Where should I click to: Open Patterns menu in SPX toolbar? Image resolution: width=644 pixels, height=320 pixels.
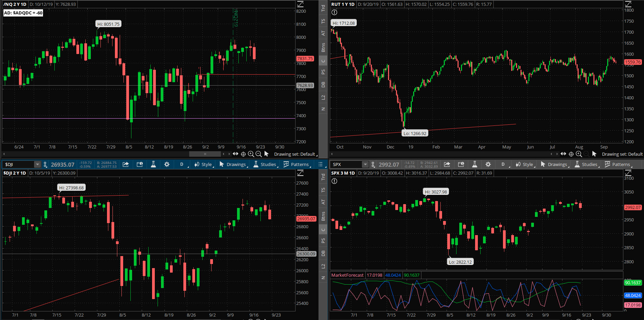[x=618, y=164]
